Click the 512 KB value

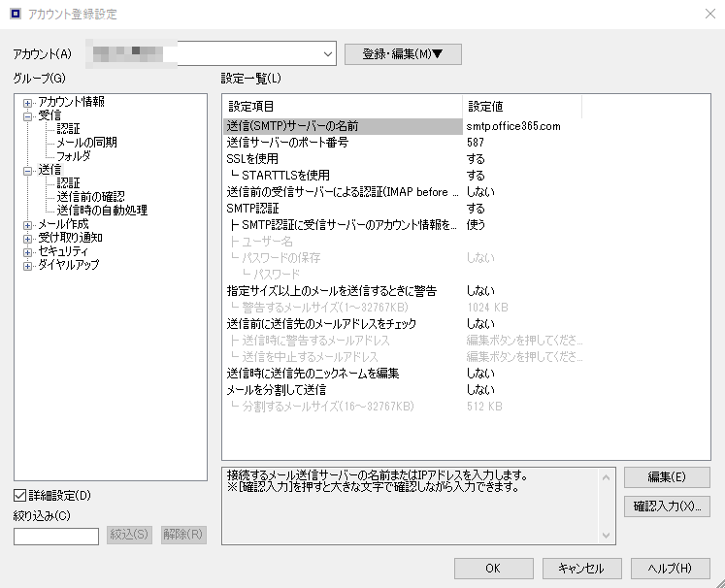point(484,407)
